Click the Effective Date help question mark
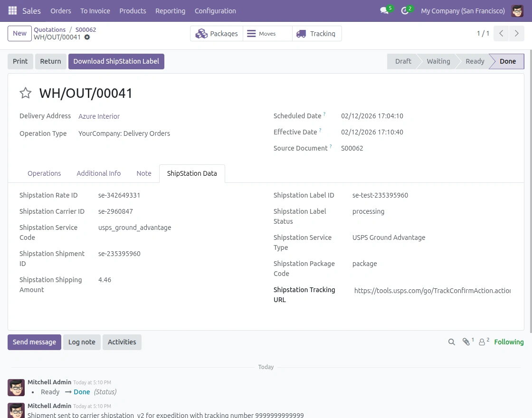Screen dimensions: 532x418 pyautogui.click(x=320, y=130)
